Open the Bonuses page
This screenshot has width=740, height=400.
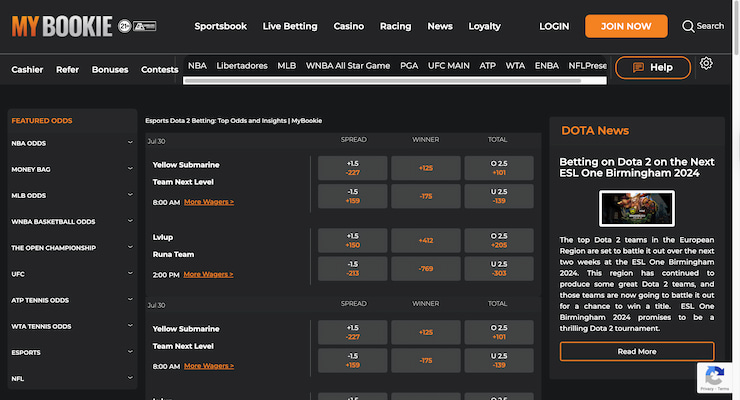[110, 69]
